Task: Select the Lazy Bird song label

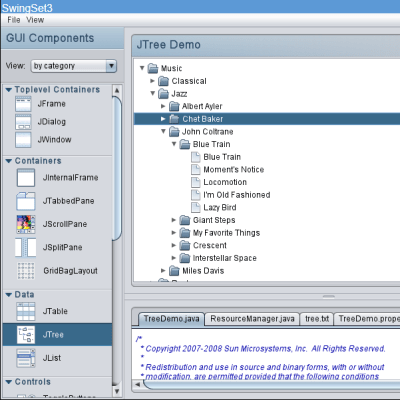Action: tap(220, 208)
